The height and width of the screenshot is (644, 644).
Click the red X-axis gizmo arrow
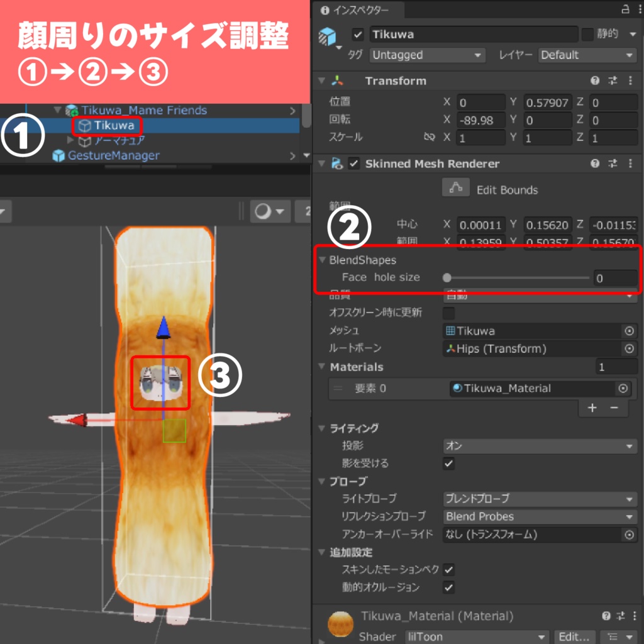[77, 420]
